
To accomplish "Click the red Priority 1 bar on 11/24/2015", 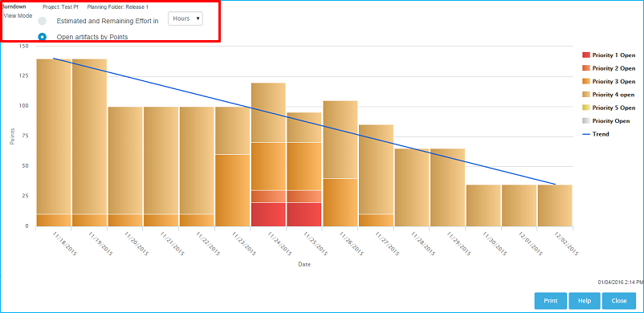I will (x=268, y=214).
